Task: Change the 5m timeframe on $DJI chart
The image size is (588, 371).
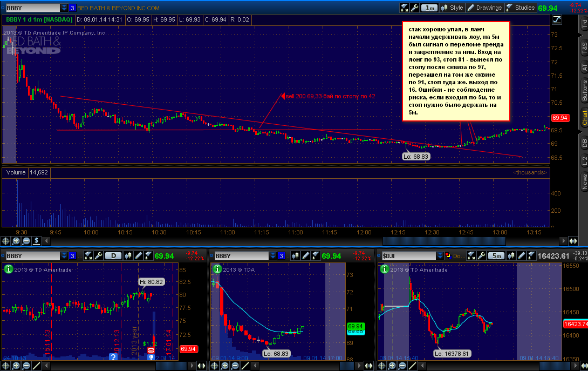Action: coord(496,256)
